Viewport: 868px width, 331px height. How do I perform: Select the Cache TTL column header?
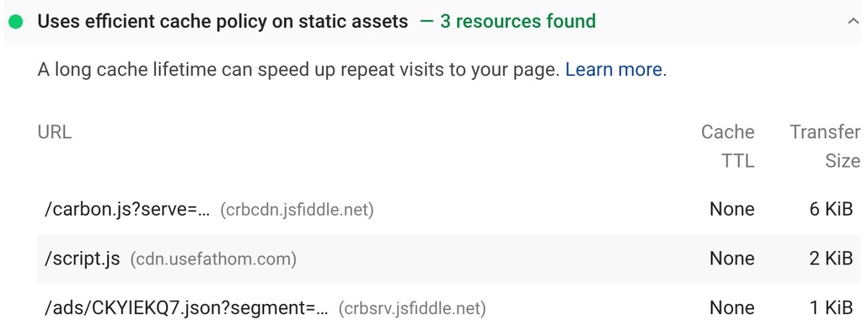pyautogui.click(x=728, y=147)
